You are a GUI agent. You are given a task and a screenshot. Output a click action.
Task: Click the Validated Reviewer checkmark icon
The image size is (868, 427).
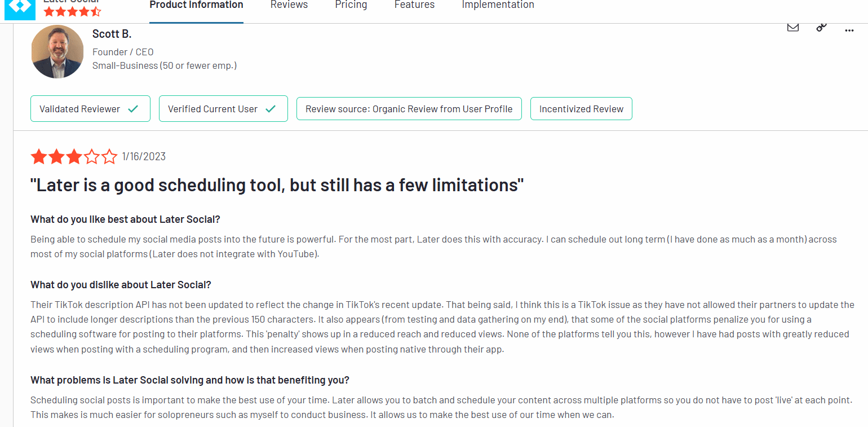(x=133, y=109)
